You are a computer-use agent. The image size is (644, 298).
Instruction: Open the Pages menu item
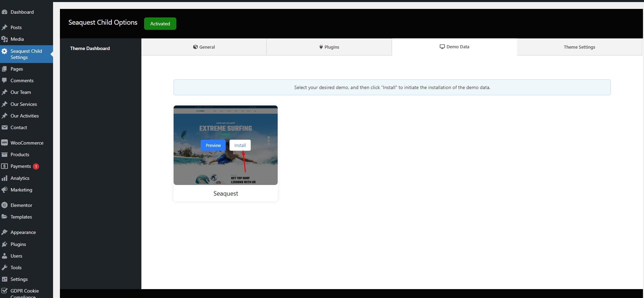click(26, 69)
